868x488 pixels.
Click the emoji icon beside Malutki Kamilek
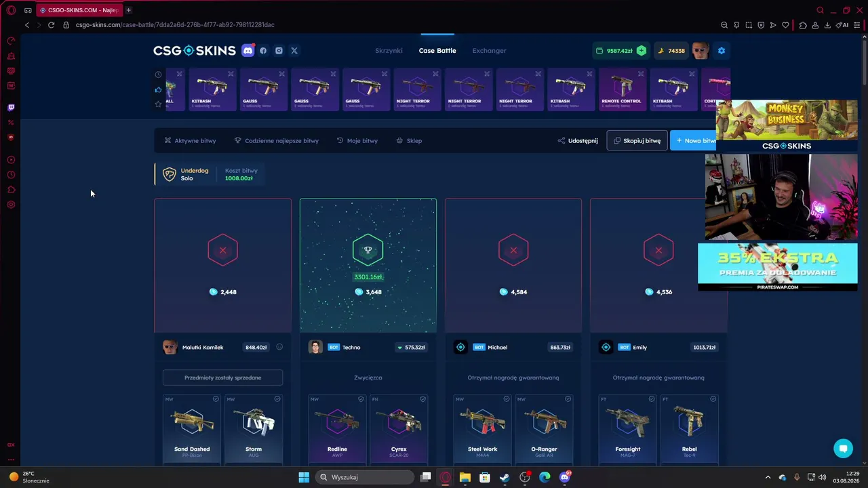pyautogui.click(x=279, y=347)
